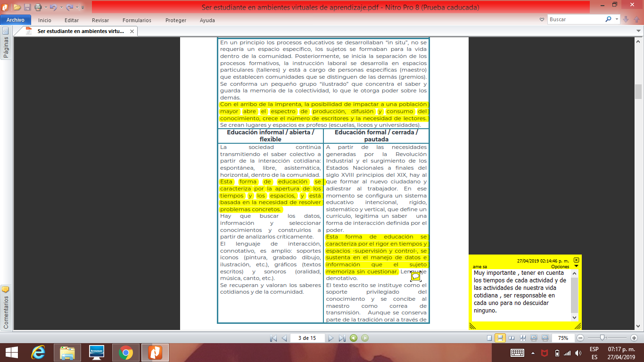Screen dimensions: 644x362
Task: Switch to facing pages view
Action: [x=512, y=338]
